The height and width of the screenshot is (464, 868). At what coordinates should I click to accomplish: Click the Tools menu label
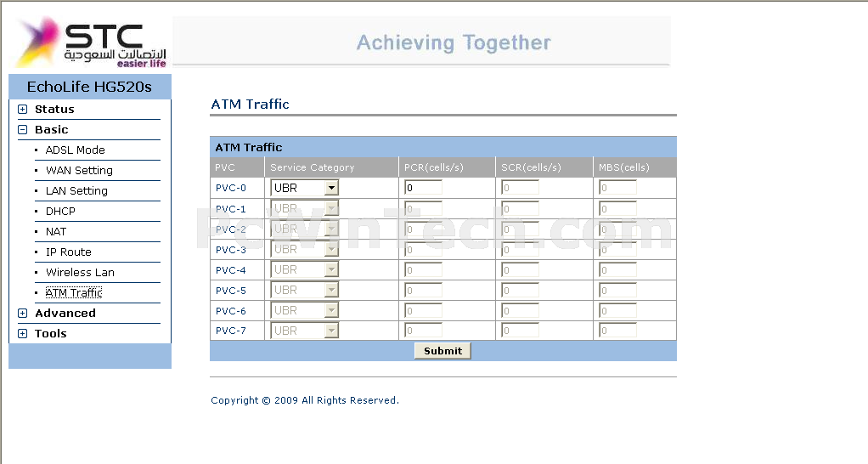pos(50,334)
